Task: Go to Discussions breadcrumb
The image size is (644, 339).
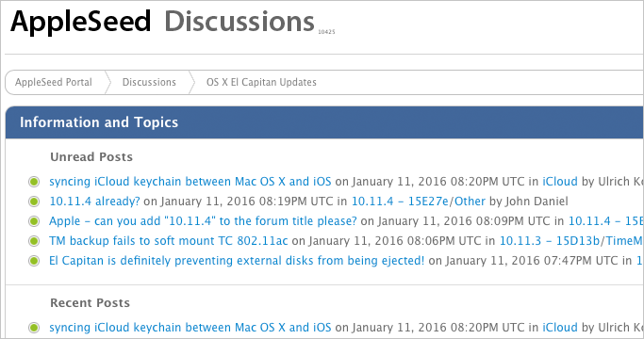Action: click(x=149, y=82)
